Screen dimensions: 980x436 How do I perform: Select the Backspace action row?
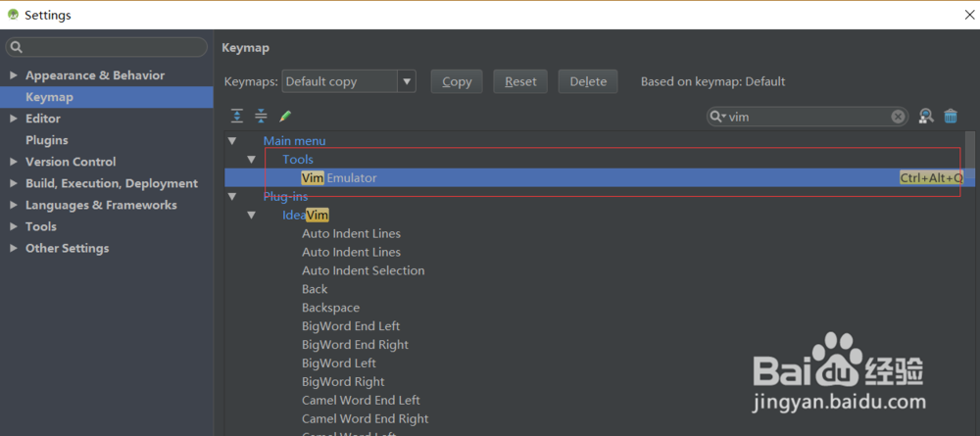[330, 308]
